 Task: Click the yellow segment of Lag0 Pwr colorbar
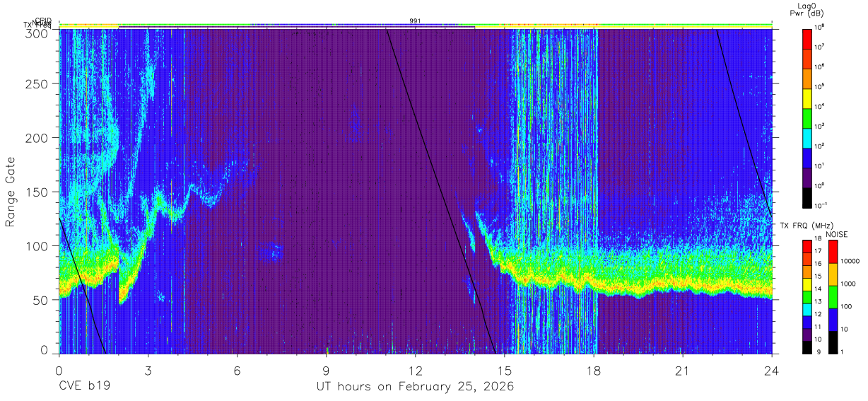pos(807,98)
